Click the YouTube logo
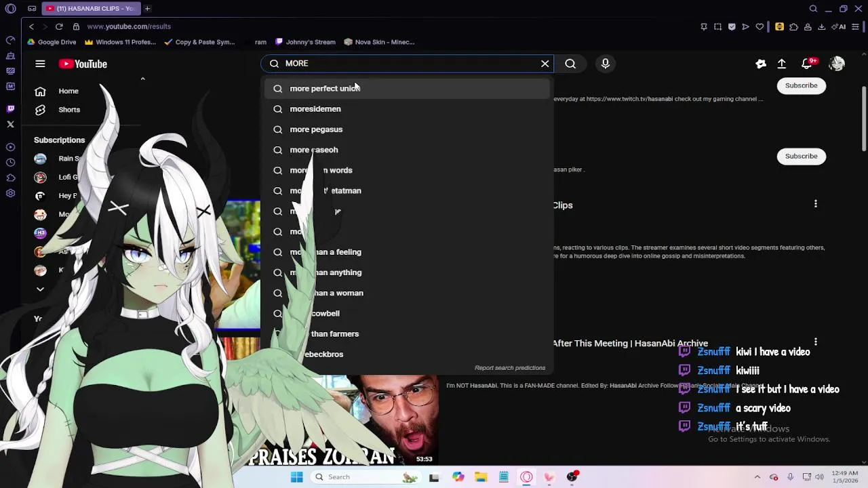Image resolution: width=868 pixels, height=488 pixels. (x=83, y=64)
